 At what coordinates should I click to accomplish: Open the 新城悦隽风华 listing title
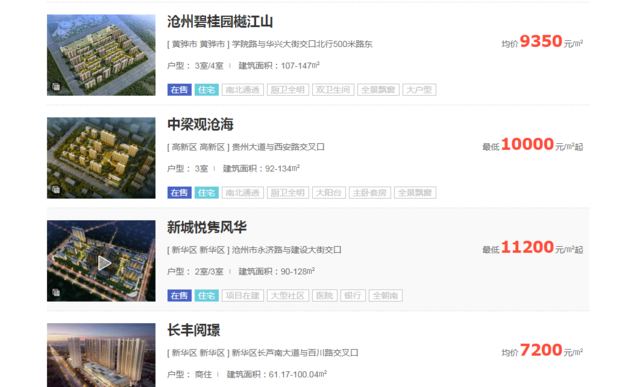[207, 227]
